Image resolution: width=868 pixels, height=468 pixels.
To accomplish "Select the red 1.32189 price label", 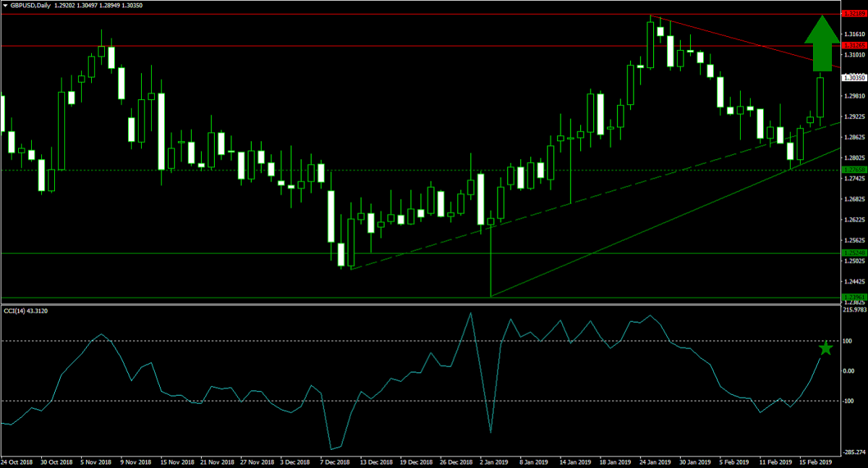I will (x=854, y=14).
